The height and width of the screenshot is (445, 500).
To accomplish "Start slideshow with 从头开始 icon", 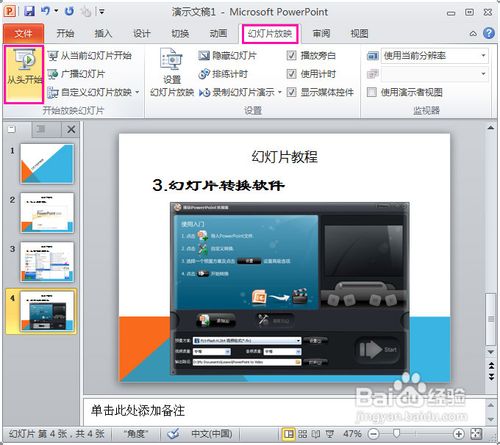I will point(24,74).
